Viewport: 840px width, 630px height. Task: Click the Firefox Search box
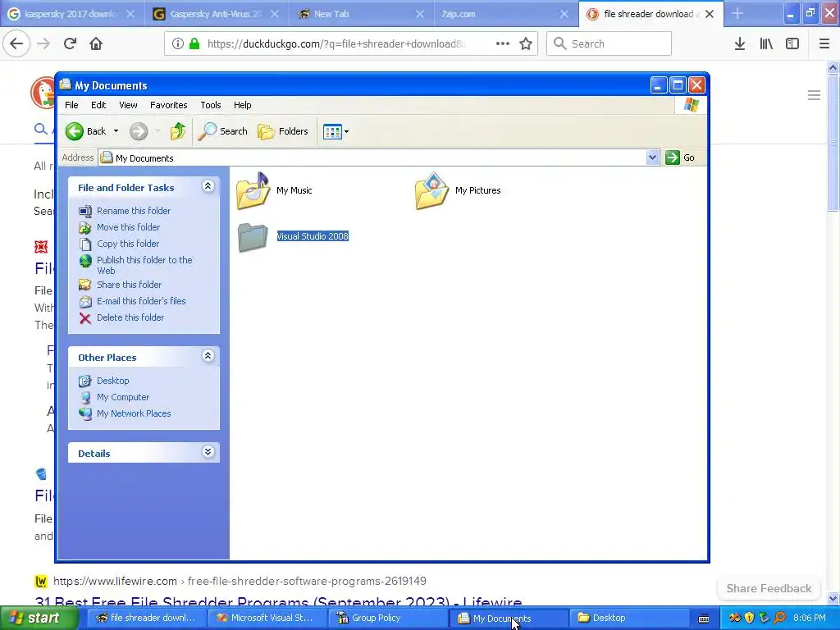(609, 43)
